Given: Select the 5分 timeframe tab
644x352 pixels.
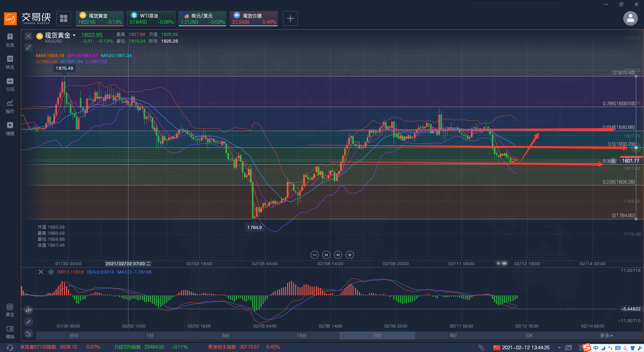Looking at the screenshot, I should 226,336.
